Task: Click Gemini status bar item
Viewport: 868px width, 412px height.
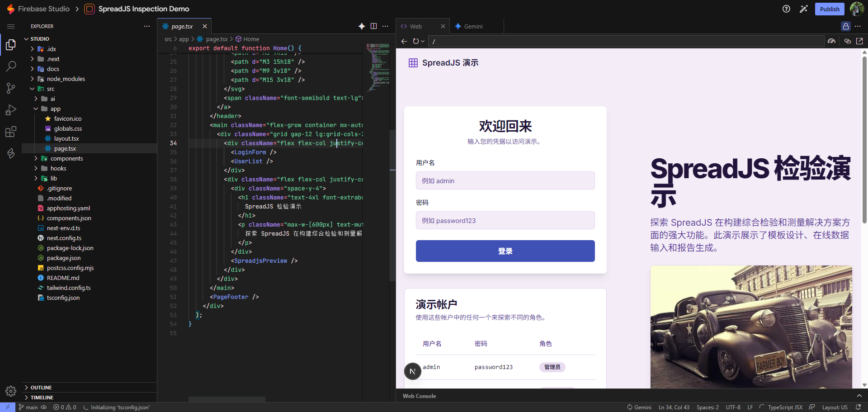Action: [x=639, y=407]
